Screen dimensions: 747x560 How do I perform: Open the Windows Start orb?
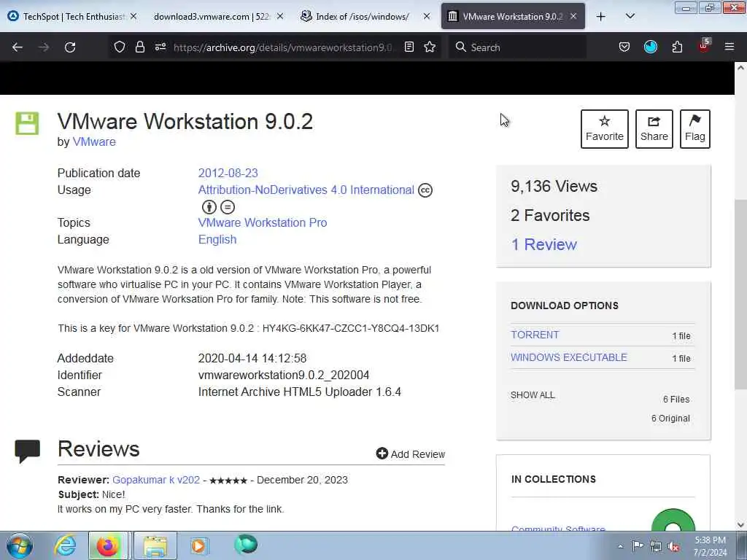click(x=20, y=545)
